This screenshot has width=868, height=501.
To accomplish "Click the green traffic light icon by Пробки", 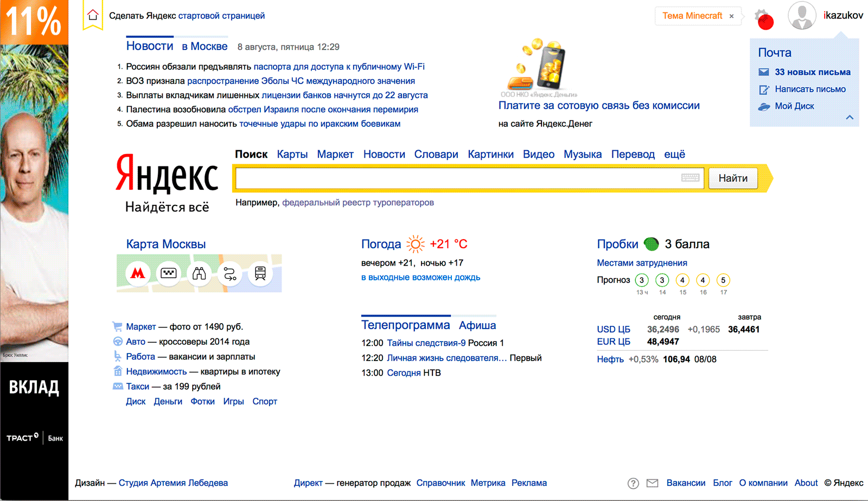I will point(651,244).
